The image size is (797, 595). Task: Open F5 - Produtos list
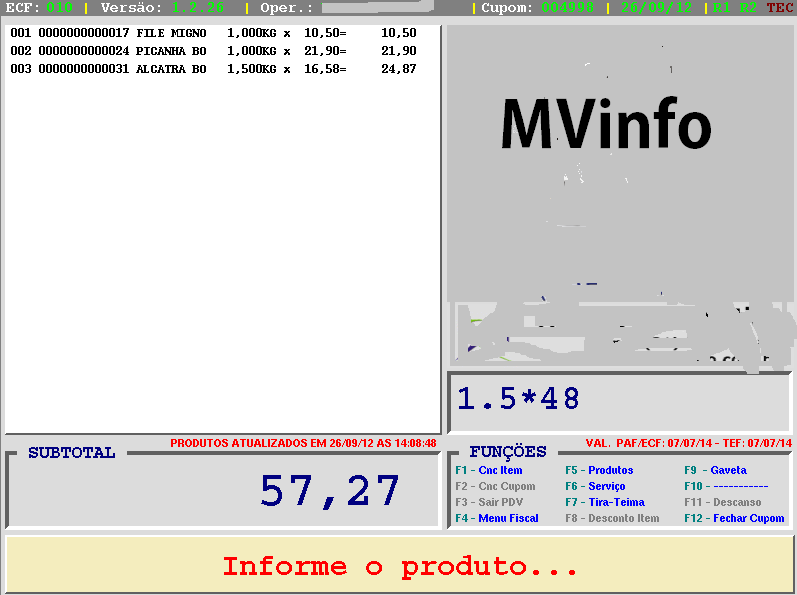(599, 470)
